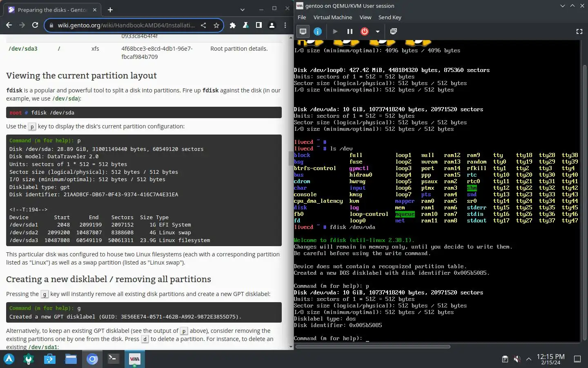Click the VM console horizontal scrollbar

coord(373,346)
